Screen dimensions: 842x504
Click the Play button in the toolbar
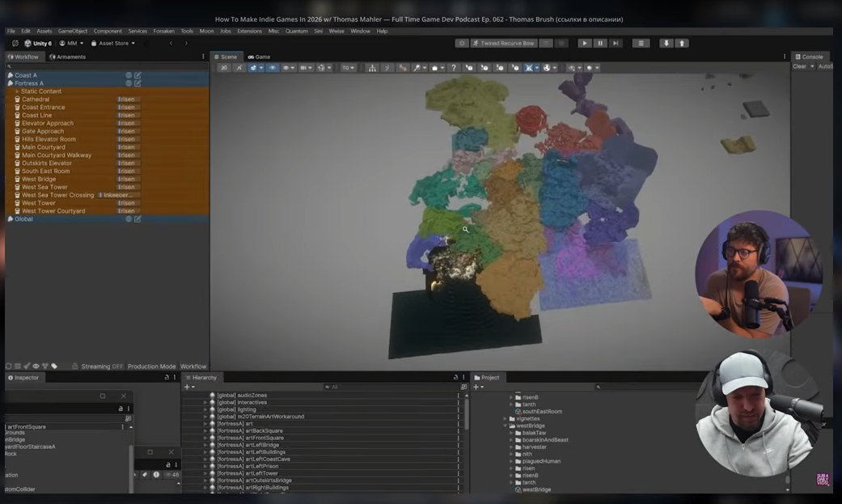coord(584,43)
